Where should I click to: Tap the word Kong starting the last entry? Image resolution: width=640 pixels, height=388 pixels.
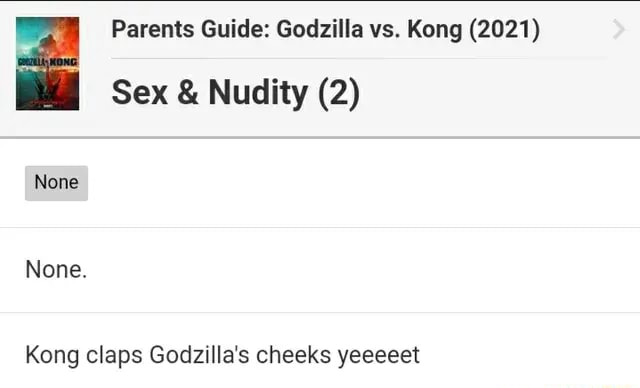pos(52,355)
